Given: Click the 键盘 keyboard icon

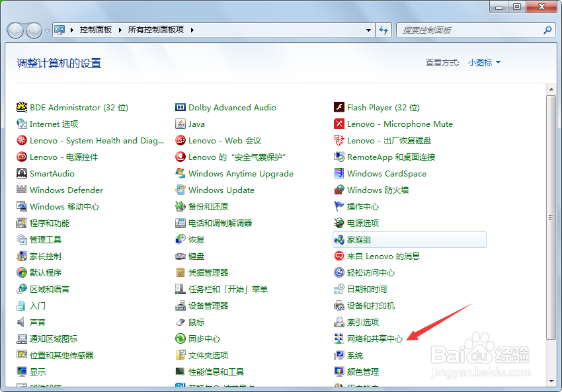Looking at the screenshot, I should pos(181,256).
